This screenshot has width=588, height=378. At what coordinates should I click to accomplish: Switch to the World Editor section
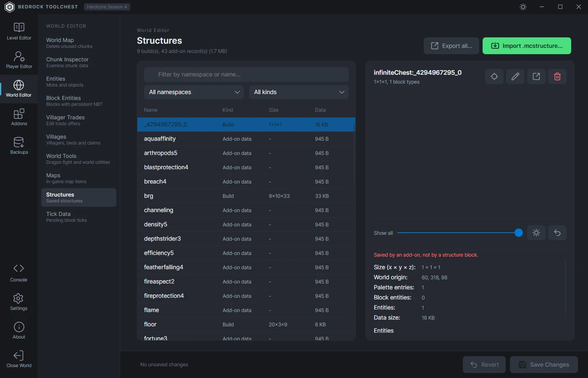pos(19,89)
